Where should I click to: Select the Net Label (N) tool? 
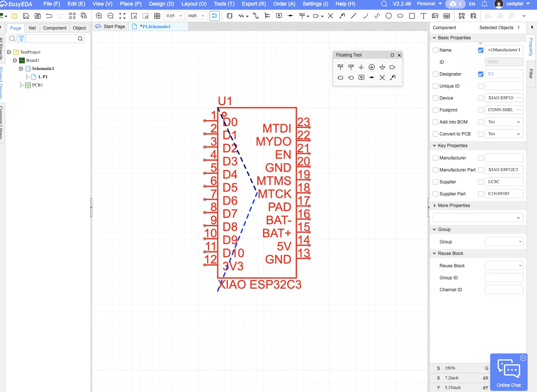click(x=279, y=16)
